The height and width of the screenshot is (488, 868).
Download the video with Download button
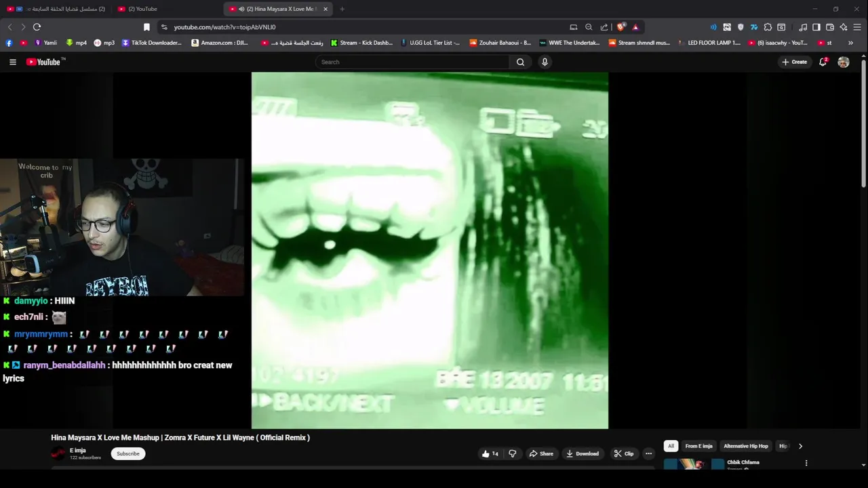pos(583,453)
